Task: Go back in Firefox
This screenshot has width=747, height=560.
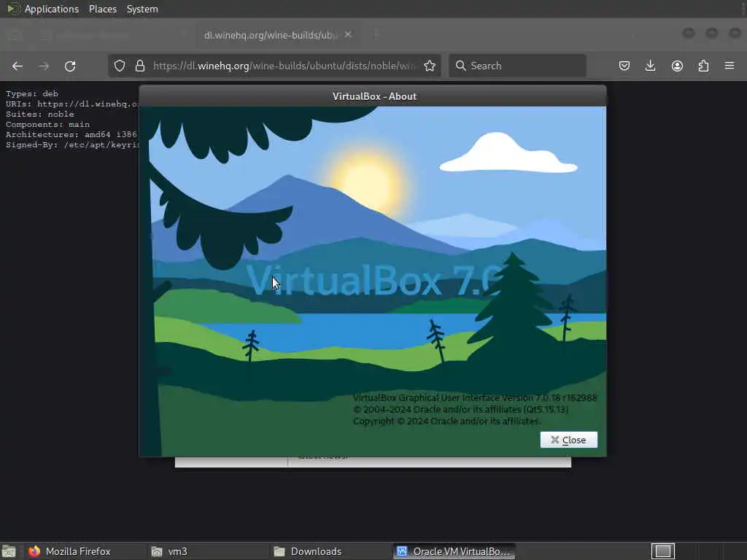Action: click(18, 66)
